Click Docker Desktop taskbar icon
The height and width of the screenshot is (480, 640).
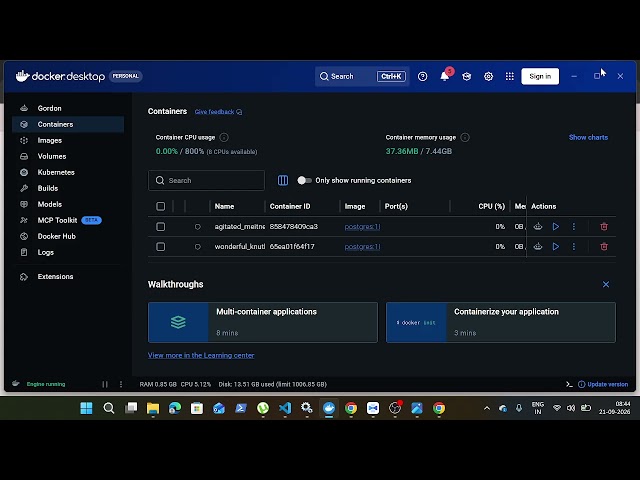coord(329,408)
